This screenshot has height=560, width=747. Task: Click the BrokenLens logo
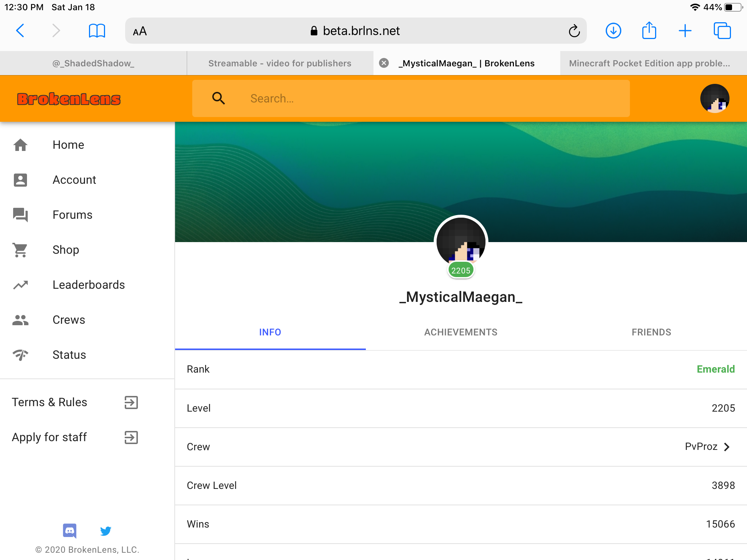pyautogui.click(x=69, y=99)
